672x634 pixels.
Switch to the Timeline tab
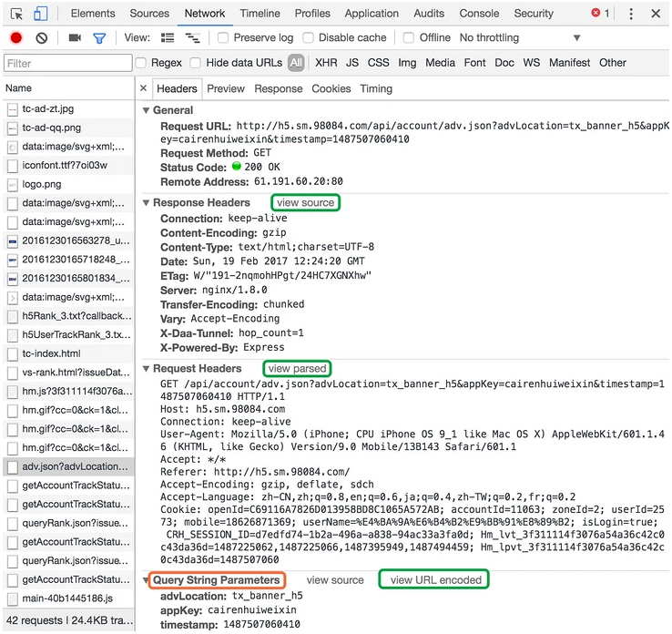(x=260, y=14)
